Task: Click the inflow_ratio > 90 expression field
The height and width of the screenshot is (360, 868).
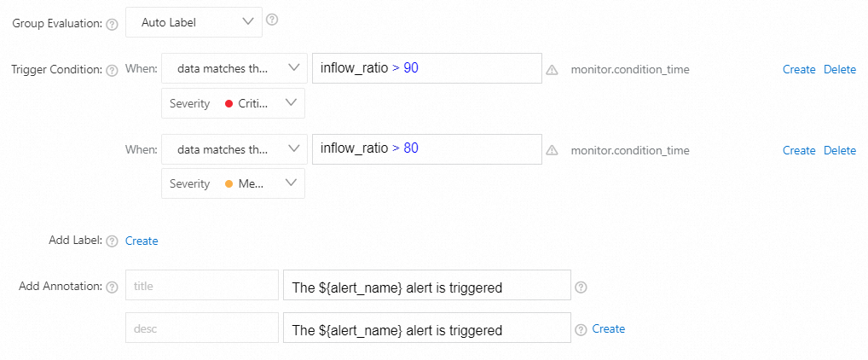Action: pyautogui.click(x=426, y=69)
